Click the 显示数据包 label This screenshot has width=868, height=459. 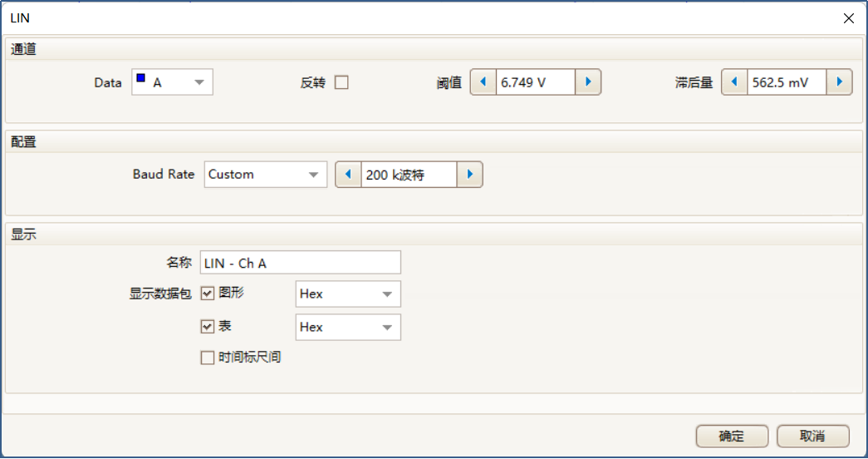point(160,294)
